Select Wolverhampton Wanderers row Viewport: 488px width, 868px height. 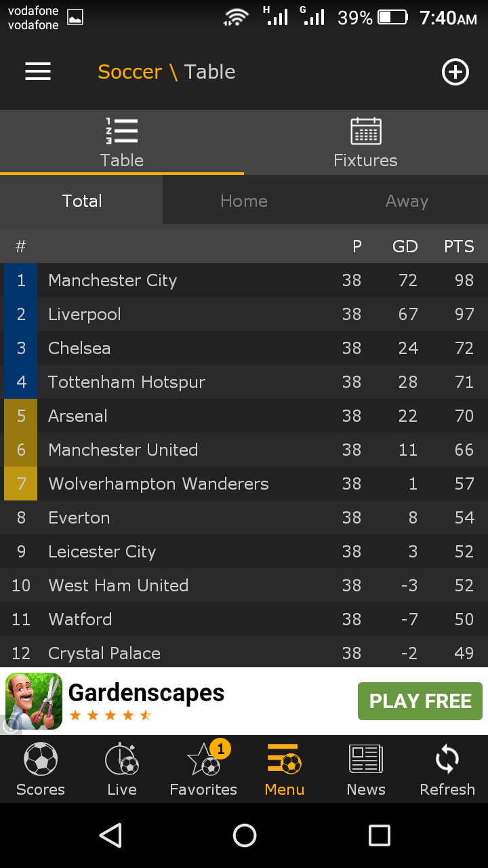point(244,484)
